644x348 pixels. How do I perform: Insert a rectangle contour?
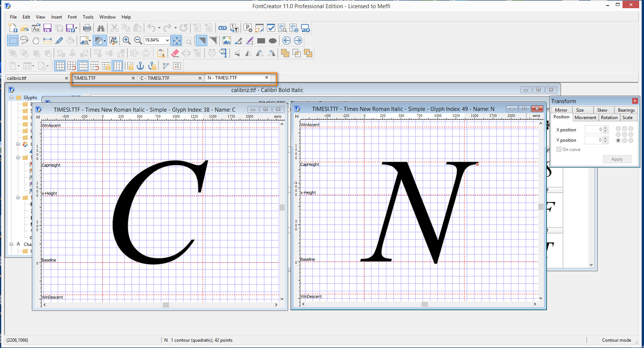[261, 41]
